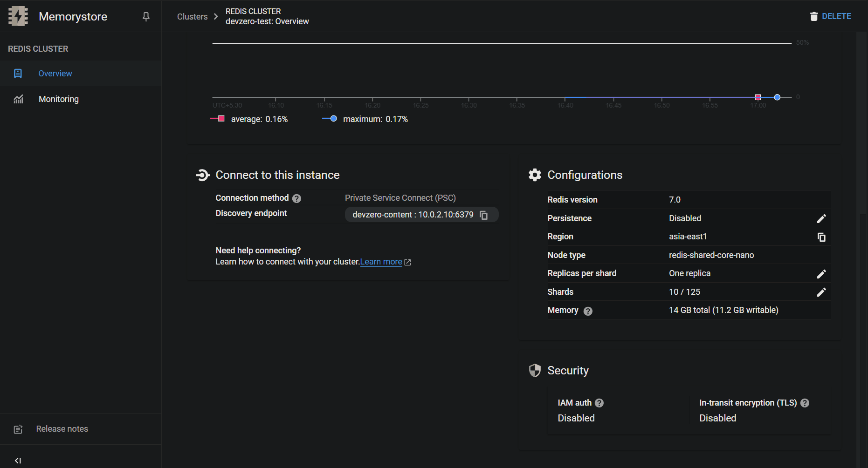Click the pink average data point on chart
Viewport: 868px width, 468px height.
758,97
